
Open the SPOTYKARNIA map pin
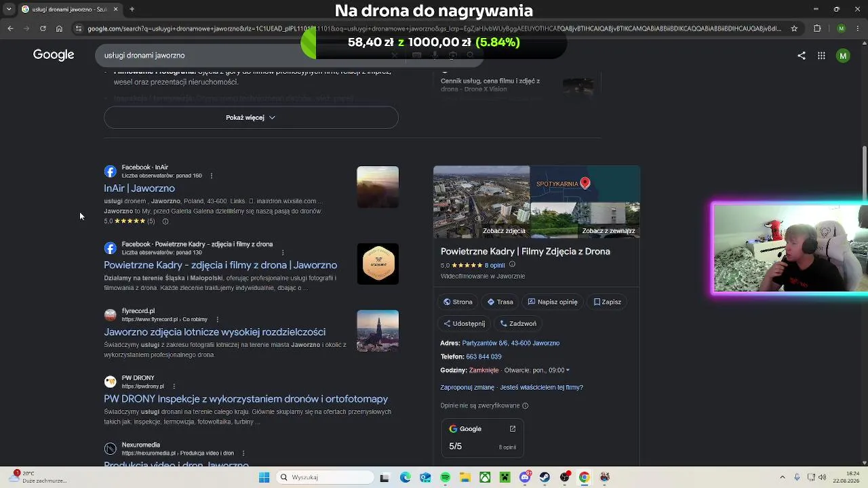(x=585, y=183)
